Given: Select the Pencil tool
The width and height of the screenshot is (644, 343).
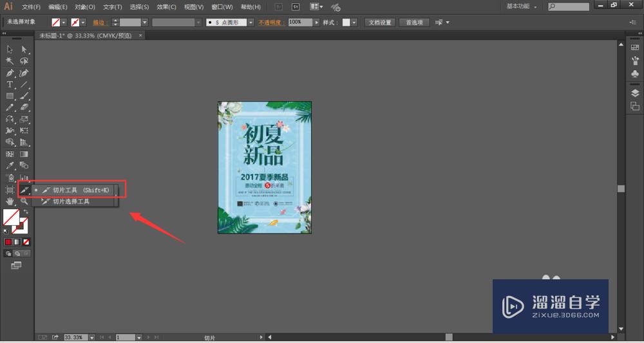Looking at the screenshot, I should click(10, 107).
